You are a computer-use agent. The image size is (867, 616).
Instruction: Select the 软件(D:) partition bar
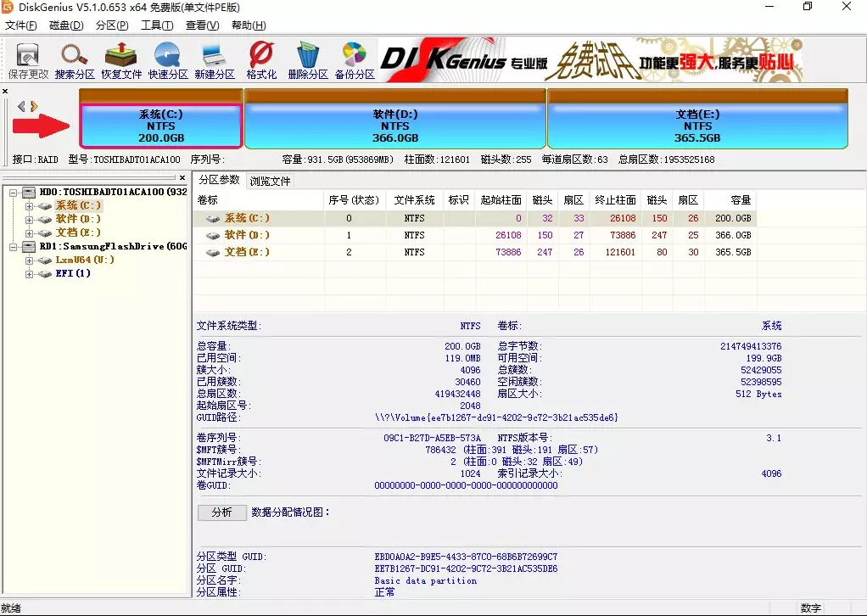[x=394, y=123]
